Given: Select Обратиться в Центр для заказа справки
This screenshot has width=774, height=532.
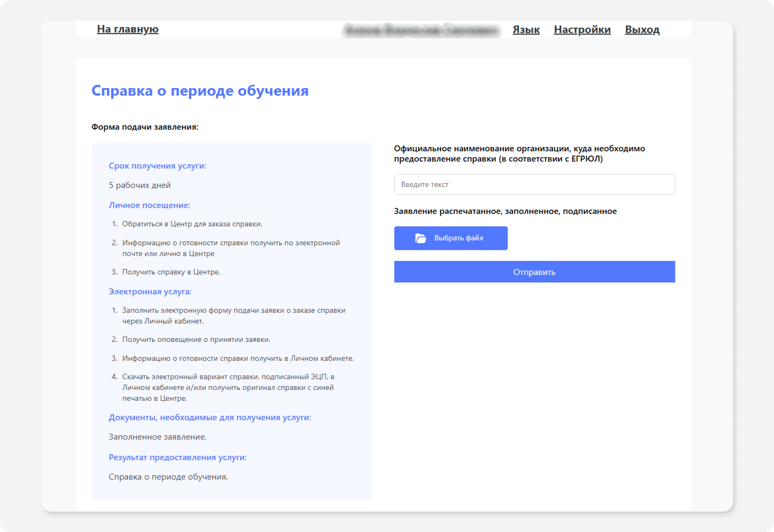Looking at the screenshot, I should pyautogui.click(x=192, y=224).
